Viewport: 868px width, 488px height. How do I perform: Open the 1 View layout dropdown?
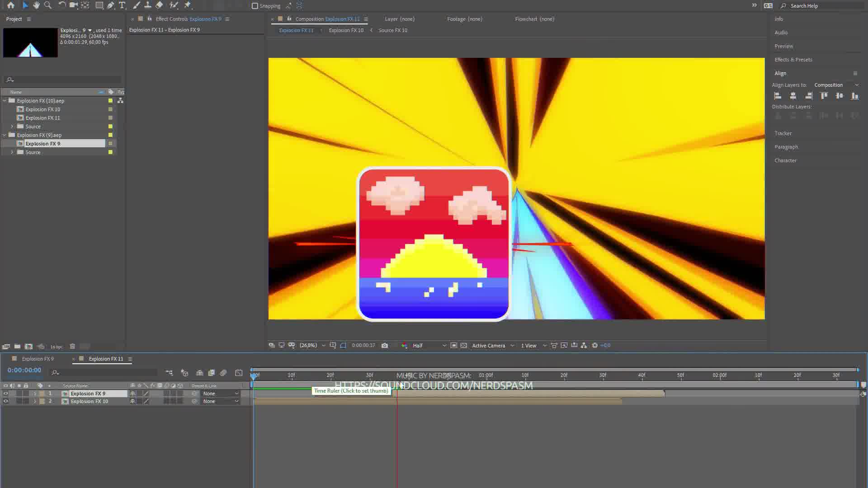pyautogui.click(x=533, y=346)
